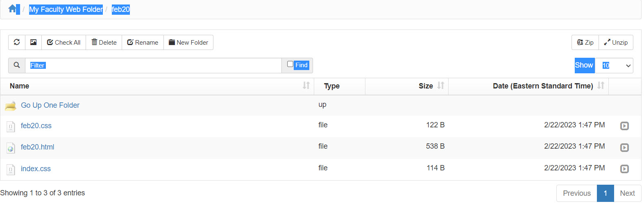Open the index.css file link
This screenshot has width=644, height=206.
pyautogui.click(x=36, y=169)
